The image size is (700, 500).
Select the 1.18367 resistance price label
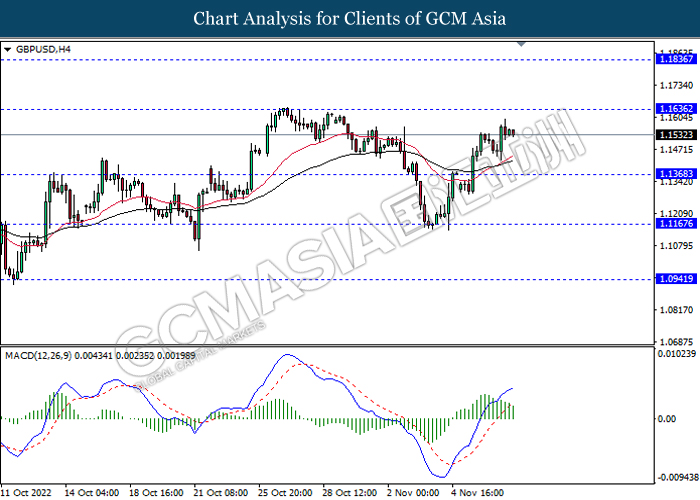[676, 59]
